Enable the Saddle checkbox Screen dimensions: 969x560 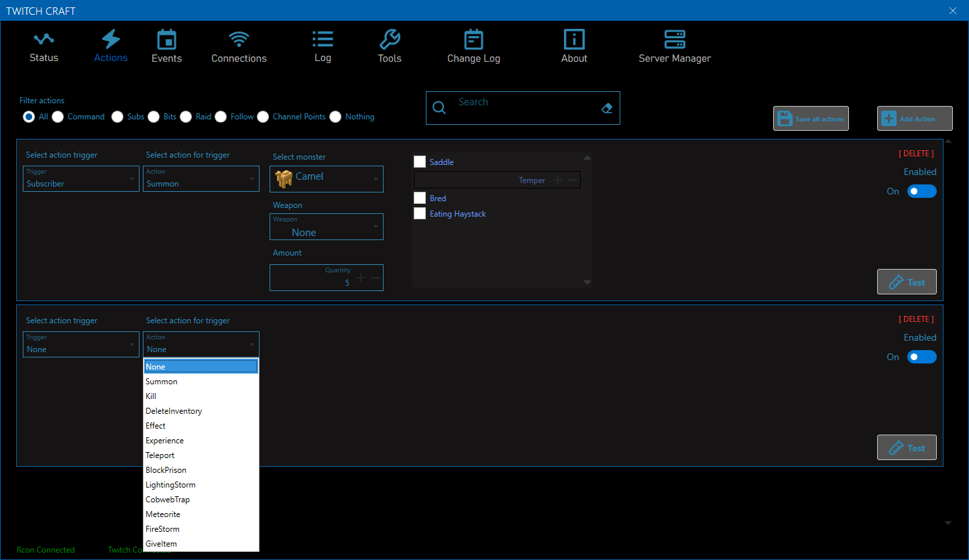420,162
